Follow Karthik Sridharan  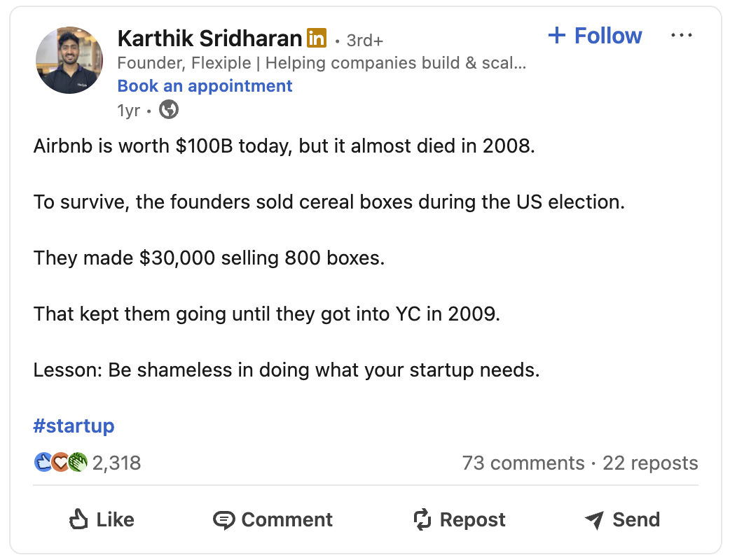tap(595, 35)
